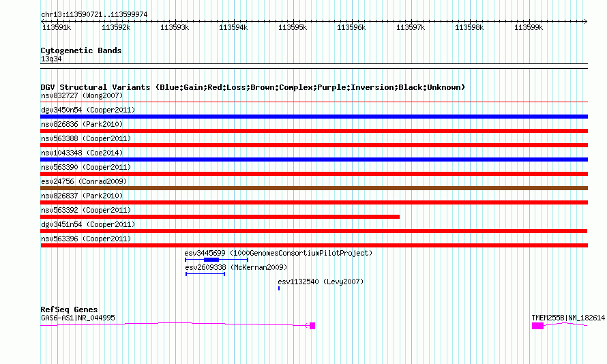Image resolution: width=607 pixels, height=364 pixels.
Task: Click the magenta TMEM255B exon box
Action: (537, 326)
